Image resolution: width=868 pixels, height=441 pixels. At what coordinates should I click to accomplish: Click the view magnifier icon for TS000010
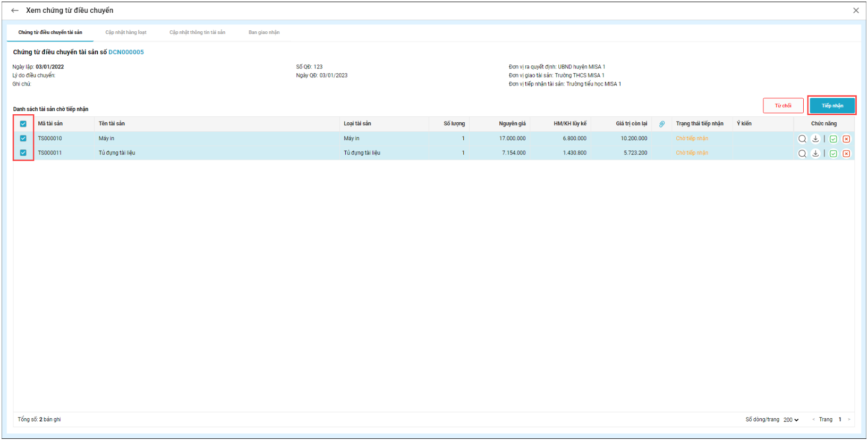[x=802, y=139]
